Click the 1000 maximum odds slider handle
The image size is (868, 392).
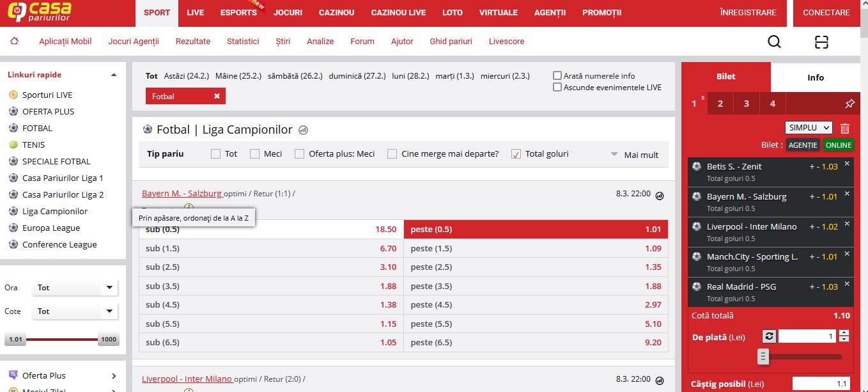(x=109, y=340)
